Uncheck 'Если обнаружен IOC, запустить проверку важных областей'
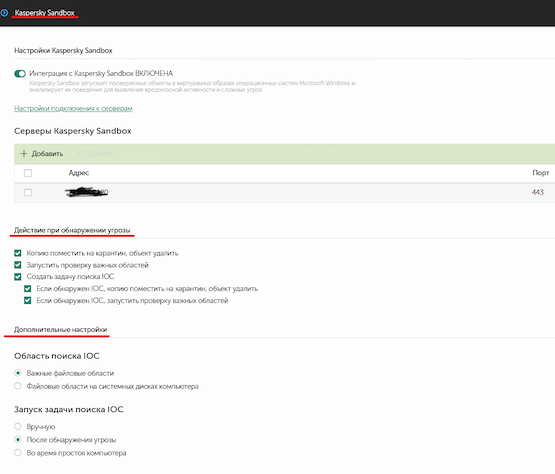The image size is (555, 474). tap(28, 301)
